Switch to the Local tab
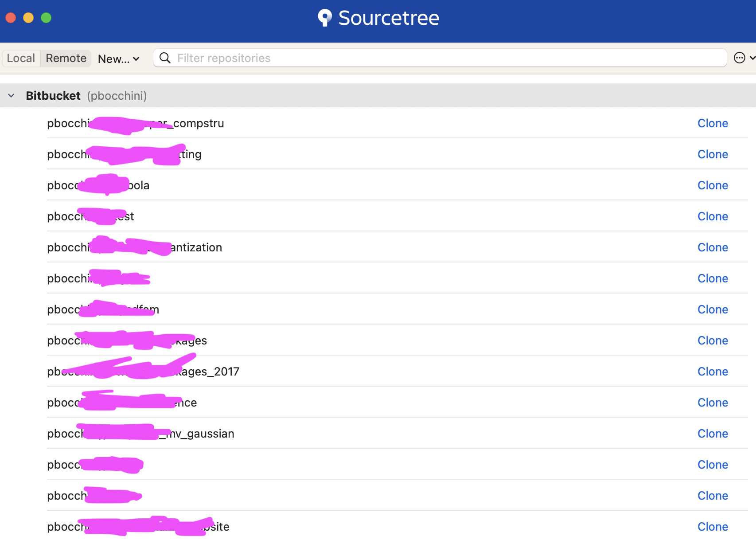This screenshot has height=540, width=756. 21,58
